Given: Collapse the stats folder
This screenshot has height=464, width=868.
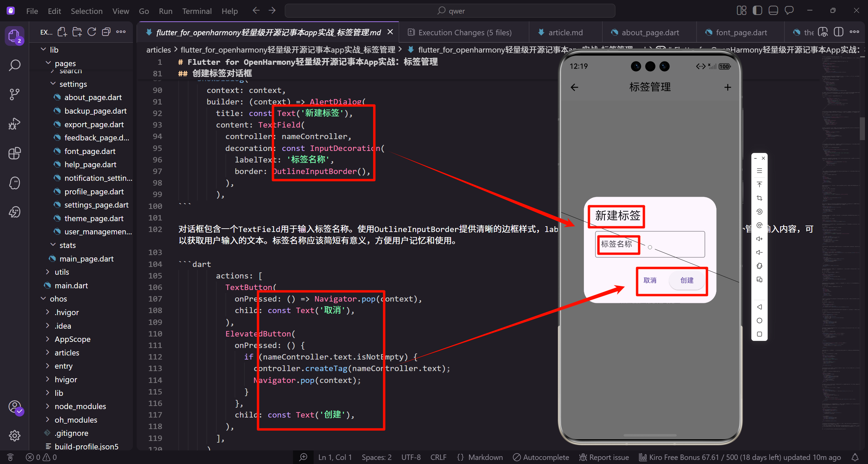Looking at the screenshot, I should tap(53, 245).
